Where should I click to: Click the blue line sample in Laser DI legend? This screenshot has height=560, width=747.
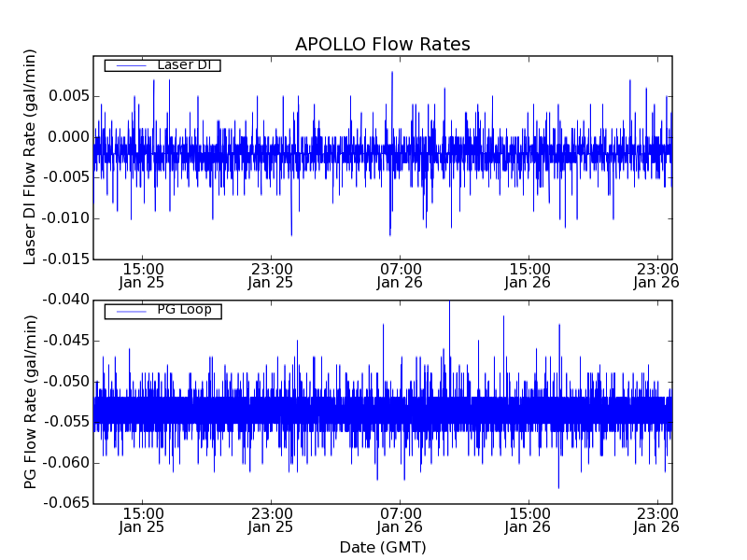tap(131, 65)
